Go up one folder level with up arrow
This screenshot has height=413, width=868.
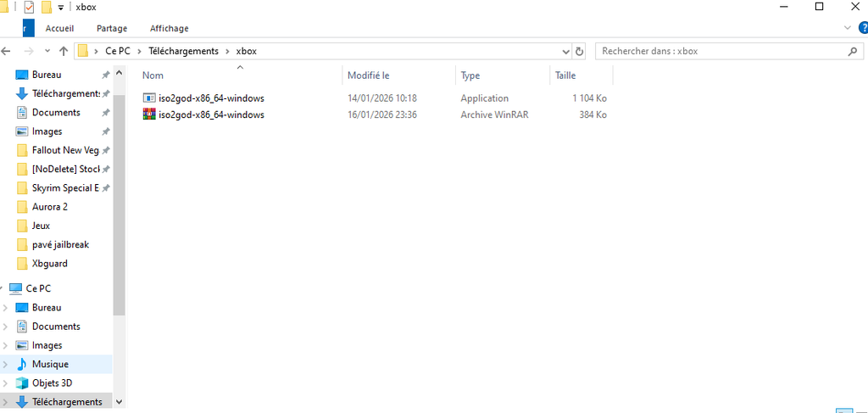coord(64,51)
